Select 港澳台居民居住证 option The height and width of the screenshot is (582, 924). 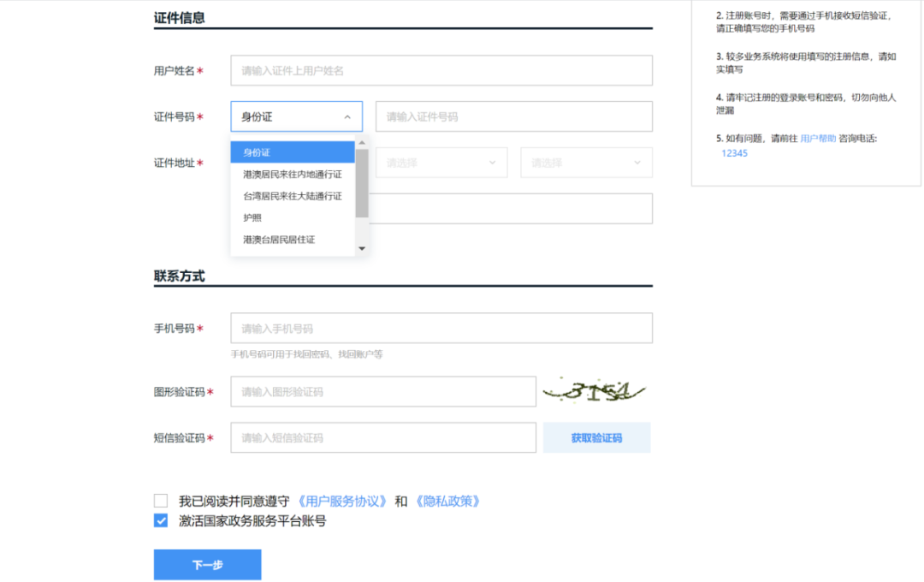(293, 240)
